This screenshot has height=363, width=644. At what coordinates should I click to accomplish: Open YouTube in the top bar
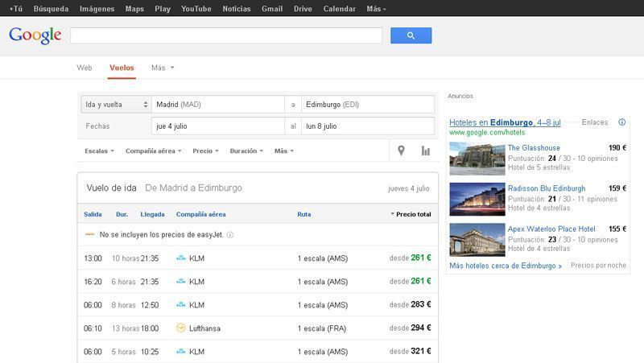(x=196, y=9)
